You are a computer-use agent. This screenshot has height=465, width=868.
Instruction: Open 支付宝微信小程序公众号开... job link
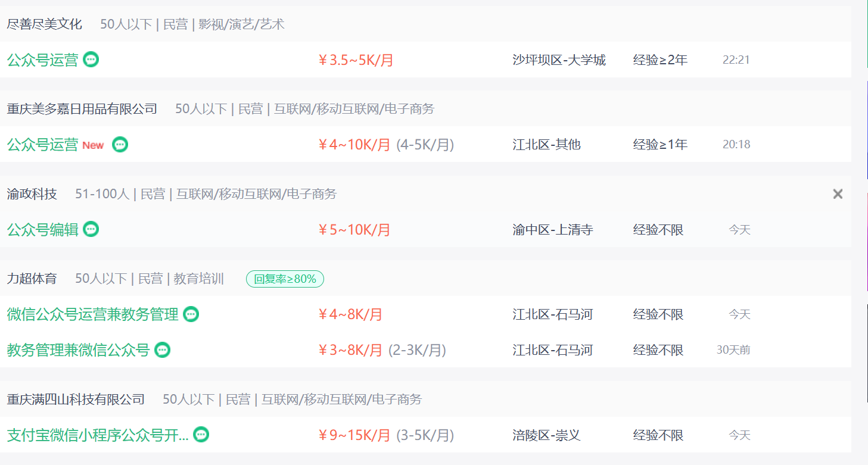98,435
